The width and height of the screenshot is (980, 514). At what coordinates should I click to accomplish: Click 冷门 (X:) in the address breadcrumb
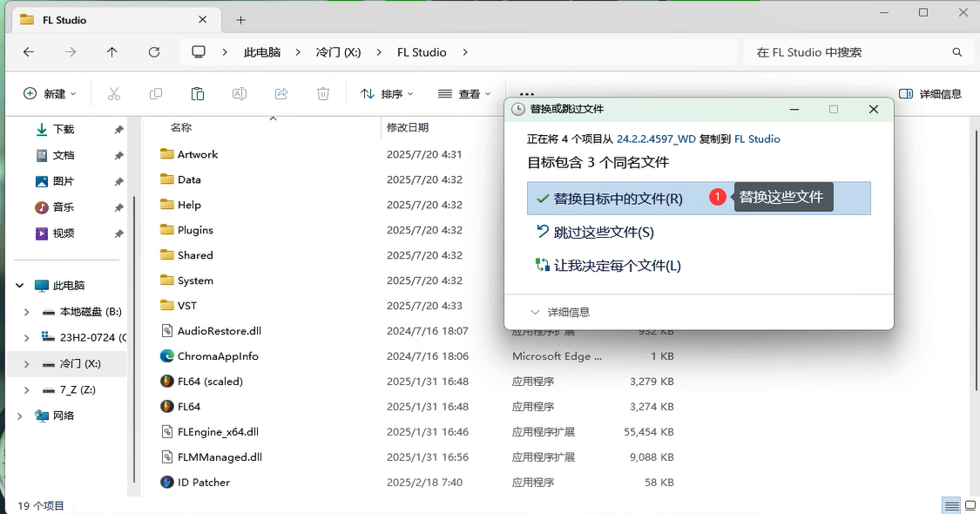click(338, 52)
